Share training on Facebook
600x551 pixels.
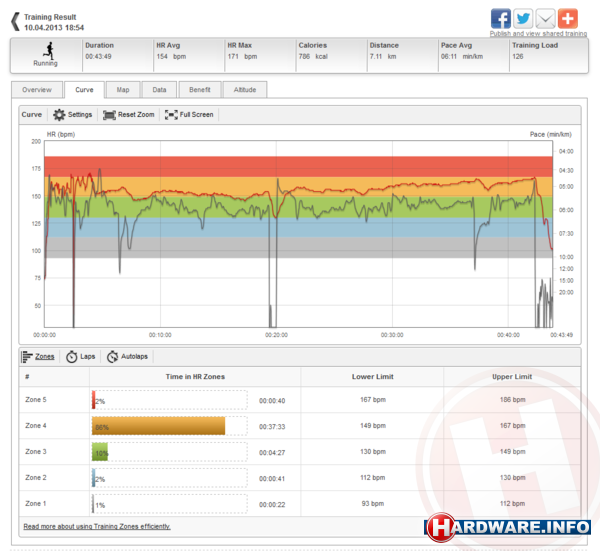coord(501,18)
